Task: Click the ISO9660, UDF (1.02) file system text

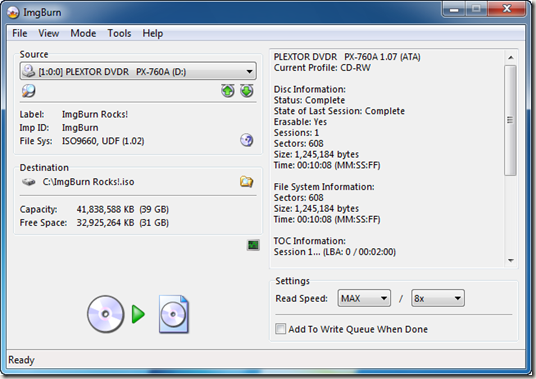Action: click(x=103, y=141)
